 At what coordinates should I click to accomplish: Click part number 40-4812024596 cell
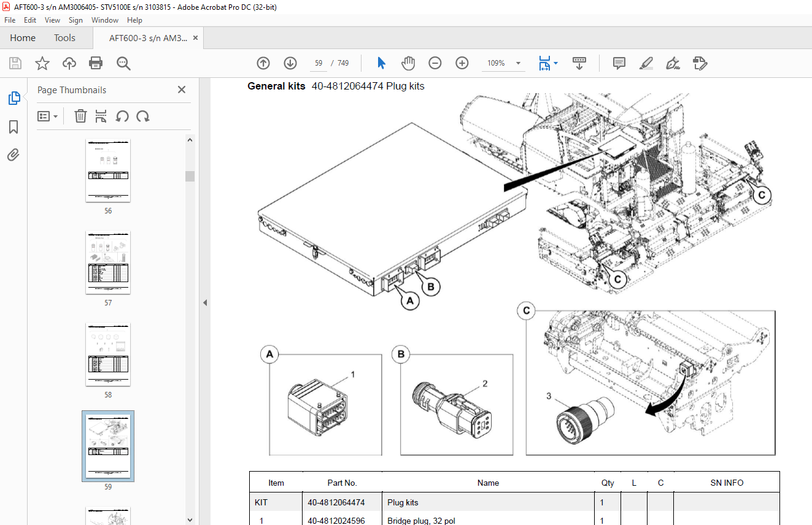click(336, 521)
